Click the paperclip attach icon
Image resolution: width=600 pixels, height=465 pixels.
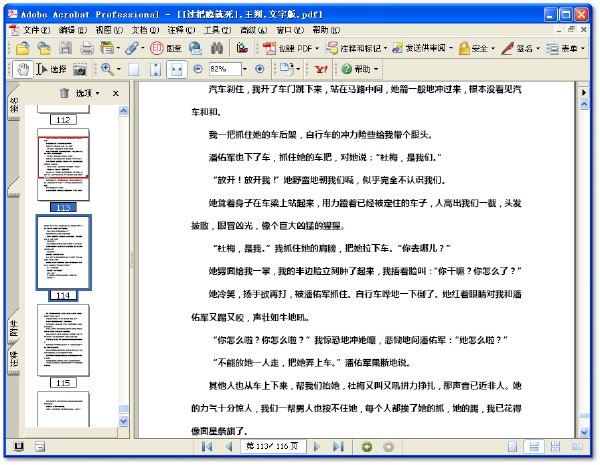pos(132,48)
